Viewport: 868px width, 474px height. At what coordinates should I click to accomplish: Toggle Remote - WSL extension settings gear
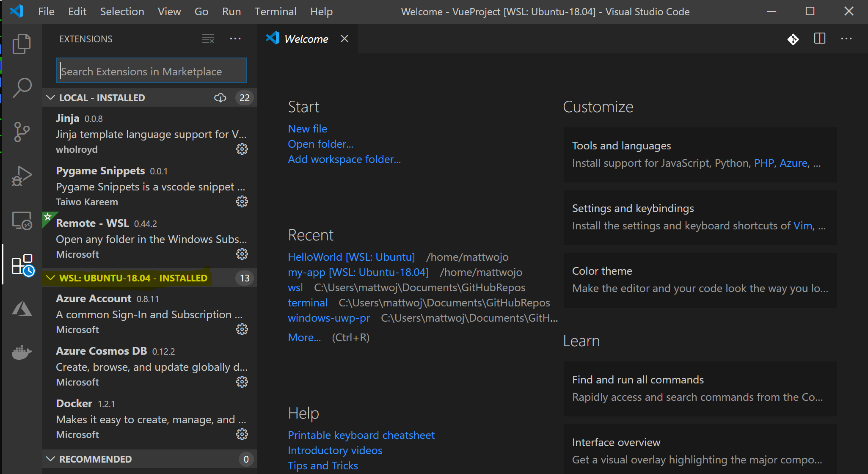pos(242,254)
